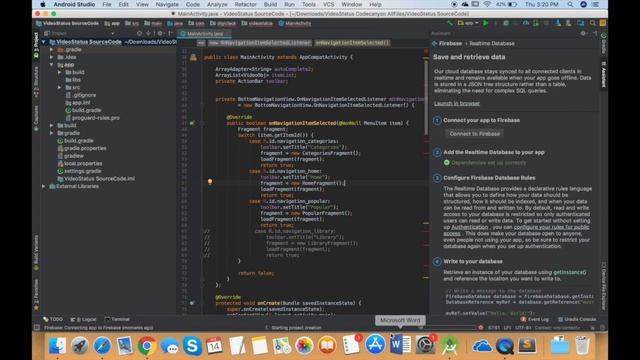
Task: Click the videostatus navigation bar crumb
Action: [258, 23]
